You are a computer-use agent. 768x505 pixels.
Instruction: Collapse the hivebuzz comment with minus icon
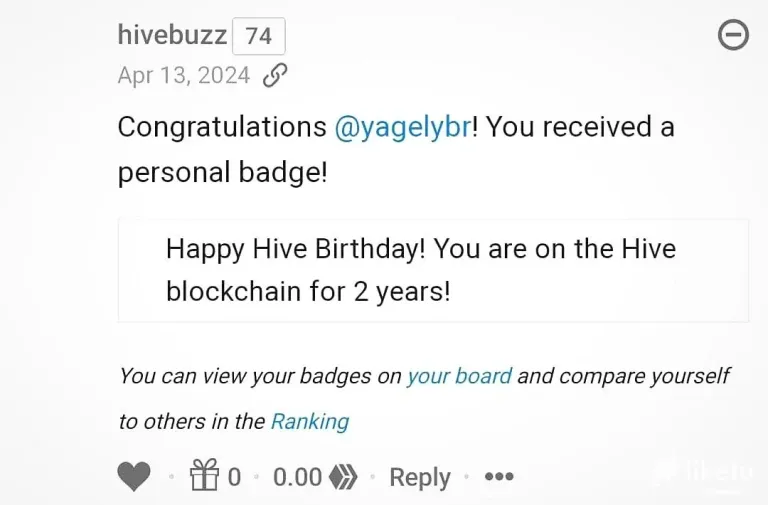click(733, 35)
